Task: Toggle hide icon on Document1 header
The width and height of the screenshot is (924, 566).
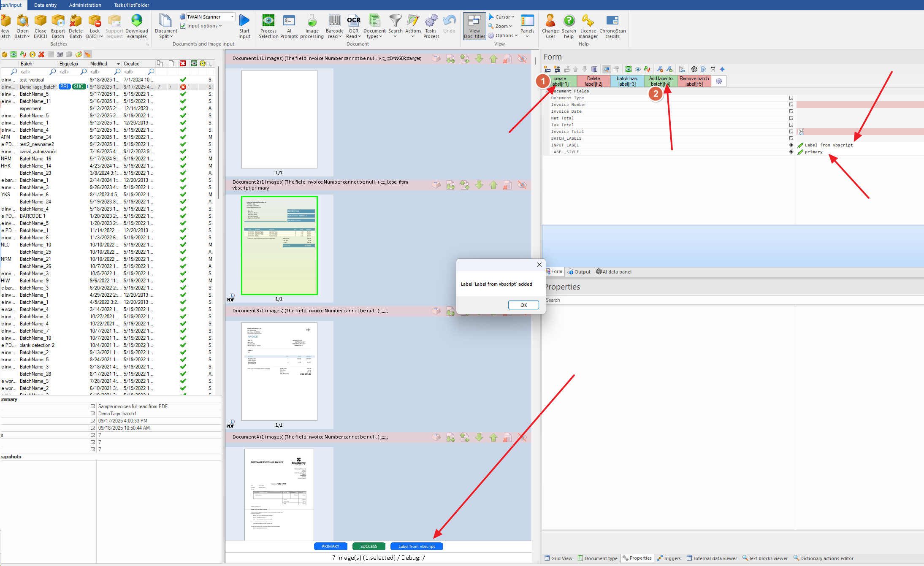Action: pyautogui.click(x=522, y=59)
